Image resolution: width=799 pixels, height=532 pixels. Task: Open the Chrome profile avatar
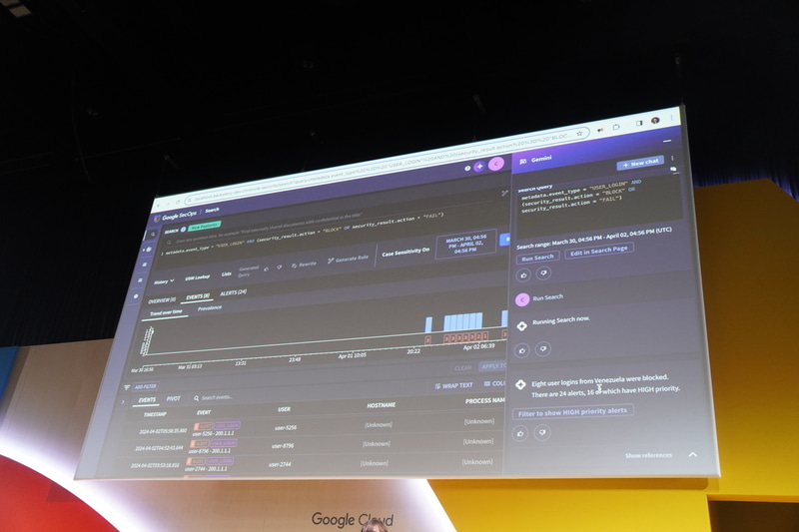[x=655, y=121]
